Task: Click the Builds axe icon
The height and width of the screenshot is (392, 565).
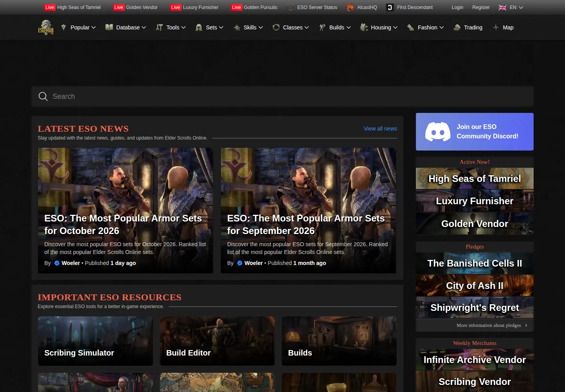Action: click(323, 27)
